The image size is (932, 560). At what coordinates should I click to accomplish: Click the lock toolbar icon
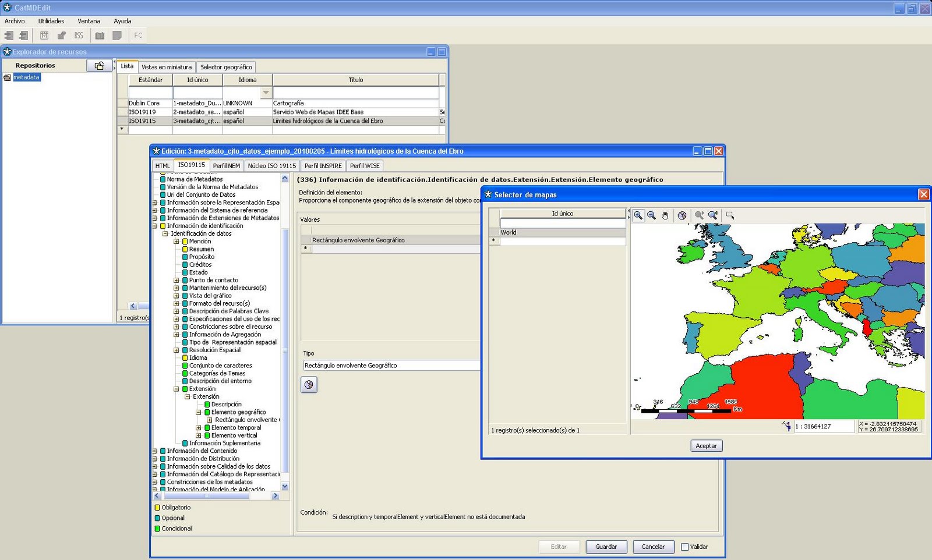pyautogui.click(x=61, y=36)
